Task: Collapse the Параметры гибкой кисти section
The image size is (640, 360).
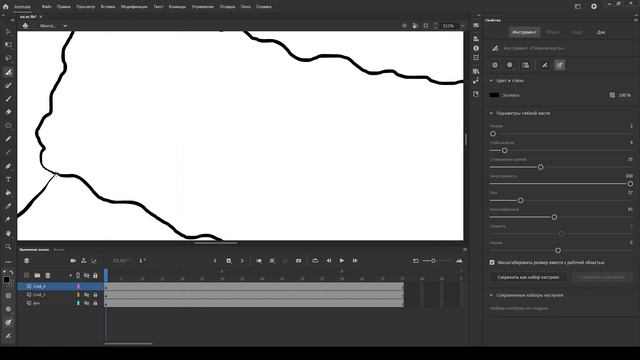Action: coord(491,113)
